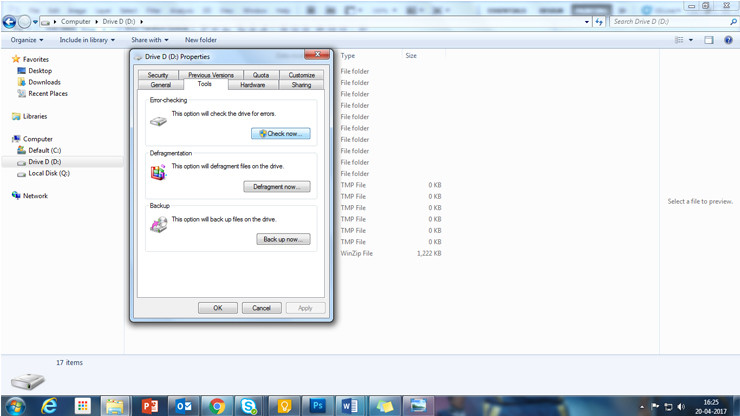Switch to the Quota tab
Screen dimensions: 740x416
261,75
